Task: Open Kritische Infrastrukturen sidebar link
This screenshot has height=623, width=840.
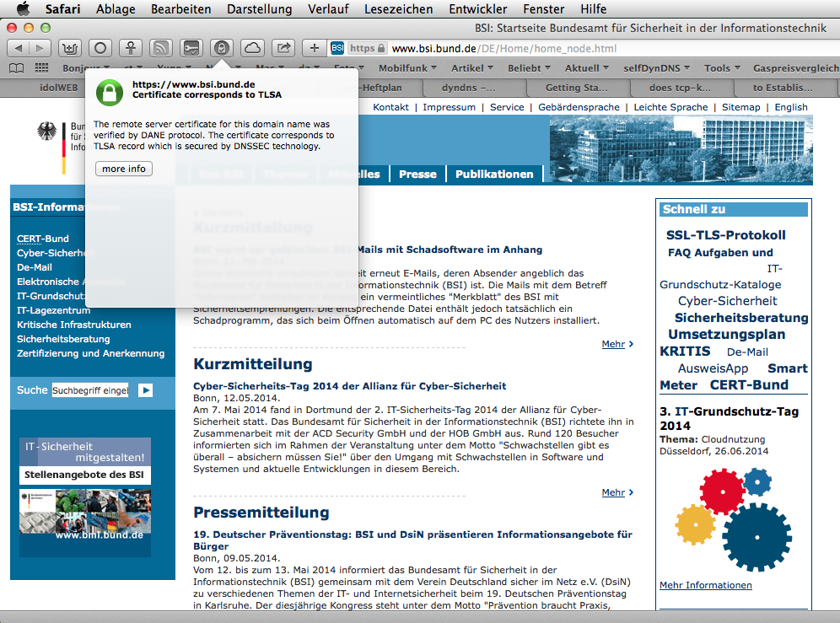Action: click(x=74, y=325)
